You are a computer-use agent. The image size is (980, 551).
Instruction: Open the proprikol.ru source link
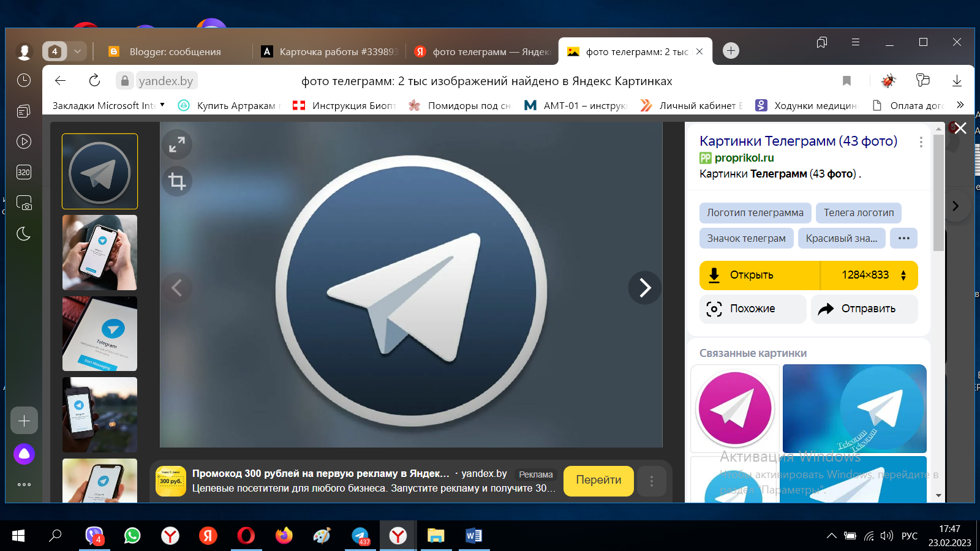(744, 158)
